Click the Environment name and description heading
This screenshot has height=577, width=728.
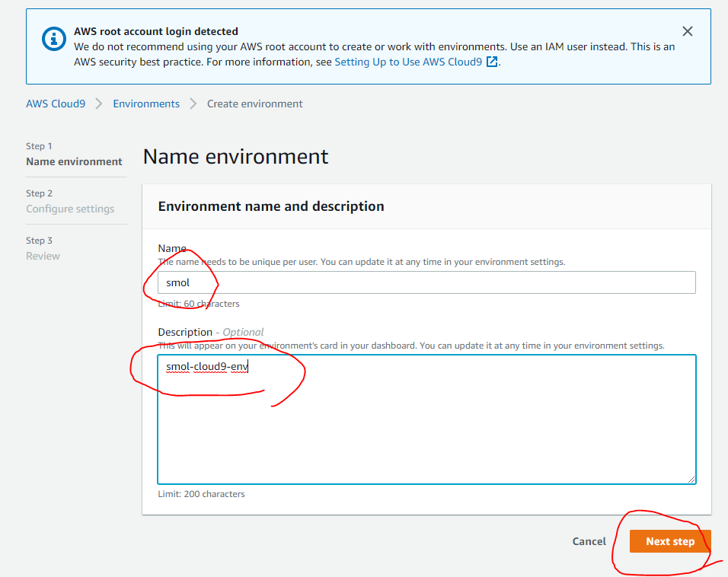(271, 206)
